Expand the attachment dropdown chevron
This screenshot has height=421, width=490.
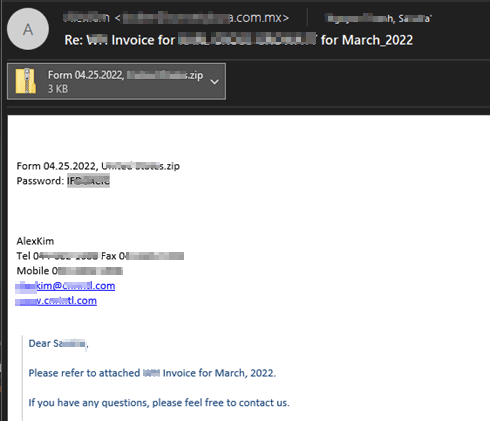pyautogui.click(x=215, y=82)
